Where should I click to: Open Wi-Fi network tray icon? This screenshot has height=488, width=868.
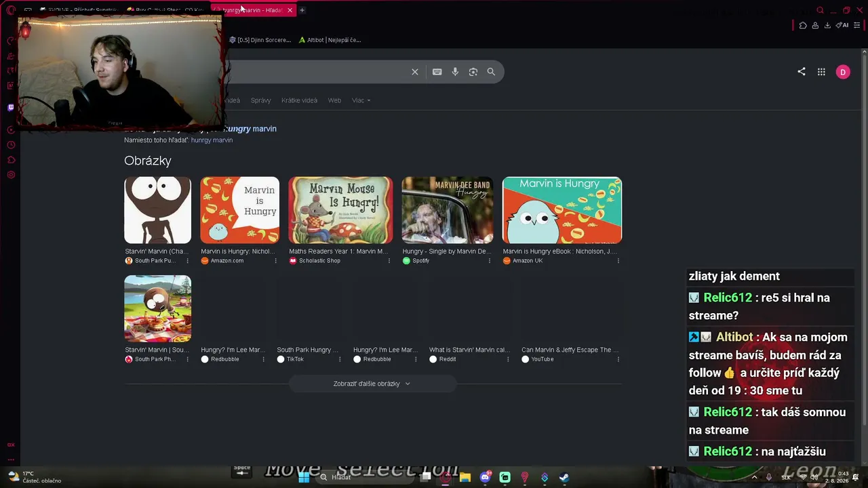tap(804, 477)
